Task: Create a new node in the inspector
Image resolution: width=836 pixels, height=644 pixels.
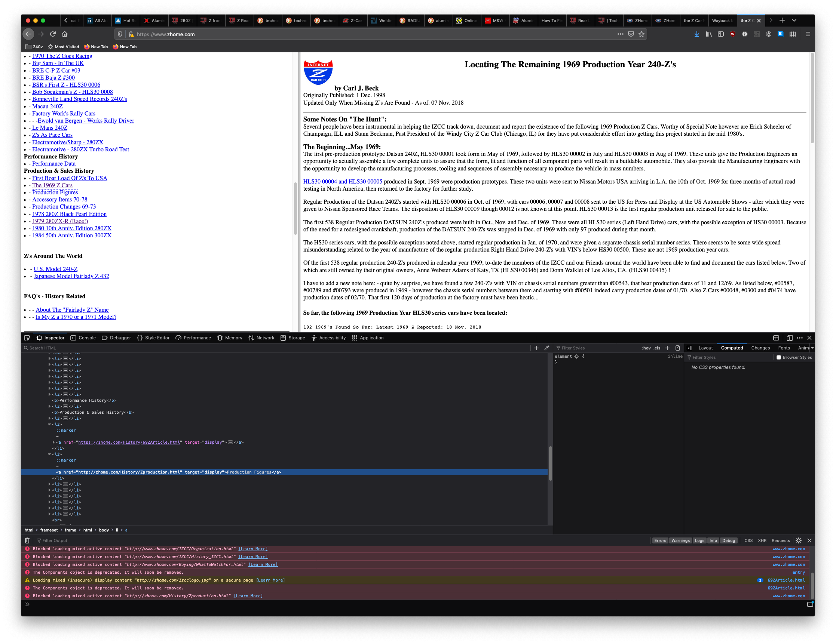Action: pyautogui.click(x=536, y=348)
